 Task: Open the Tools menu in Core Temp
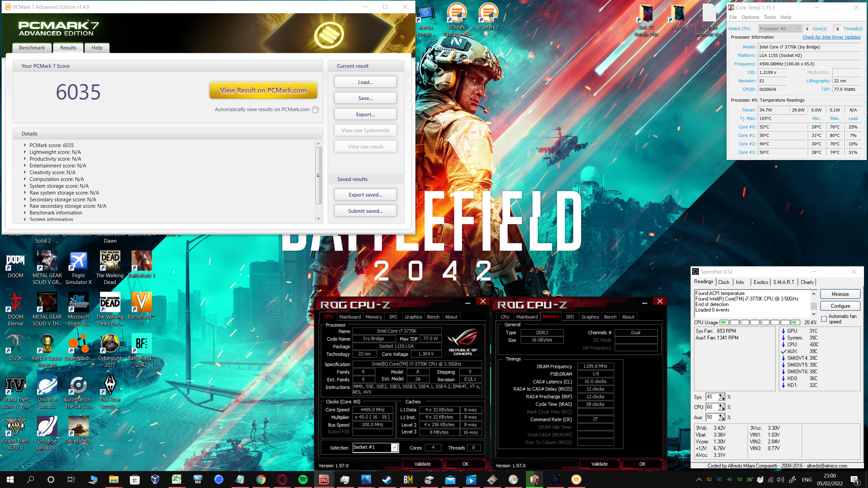pos(770,17)
